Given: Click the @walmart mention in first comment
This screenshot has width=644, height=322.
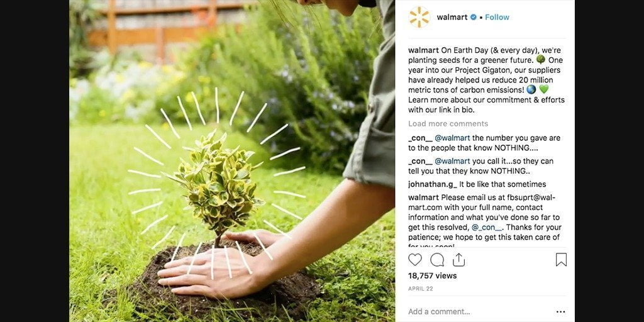Looking at the screenshot, I should pyautogui.click(x=453, y=138).
